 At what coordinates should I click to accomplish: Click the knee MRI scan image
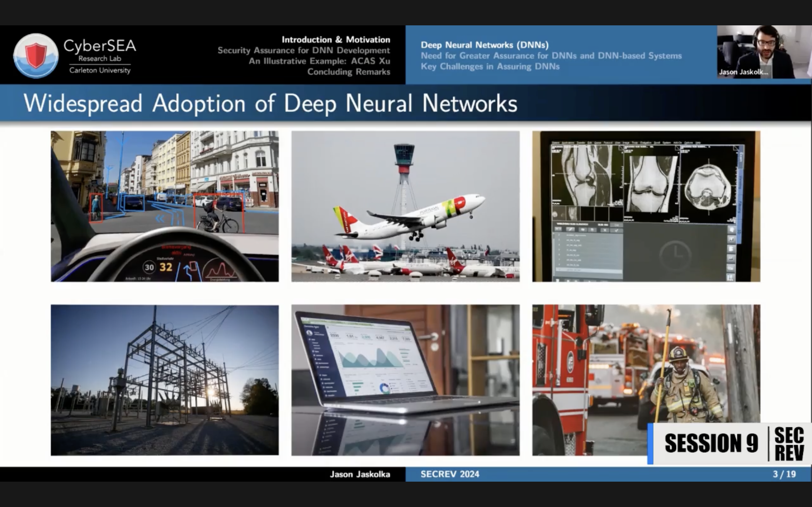click(646, 206)
